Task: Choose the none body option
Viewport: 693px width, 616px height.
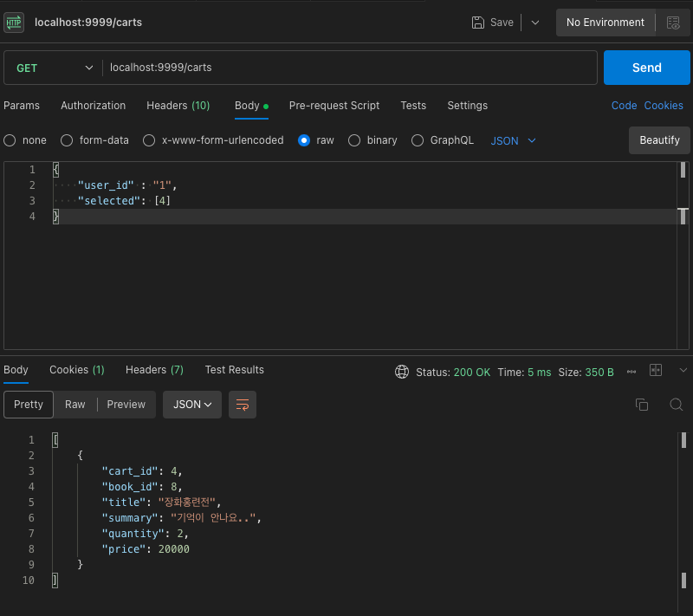Action: pos(10,140)
